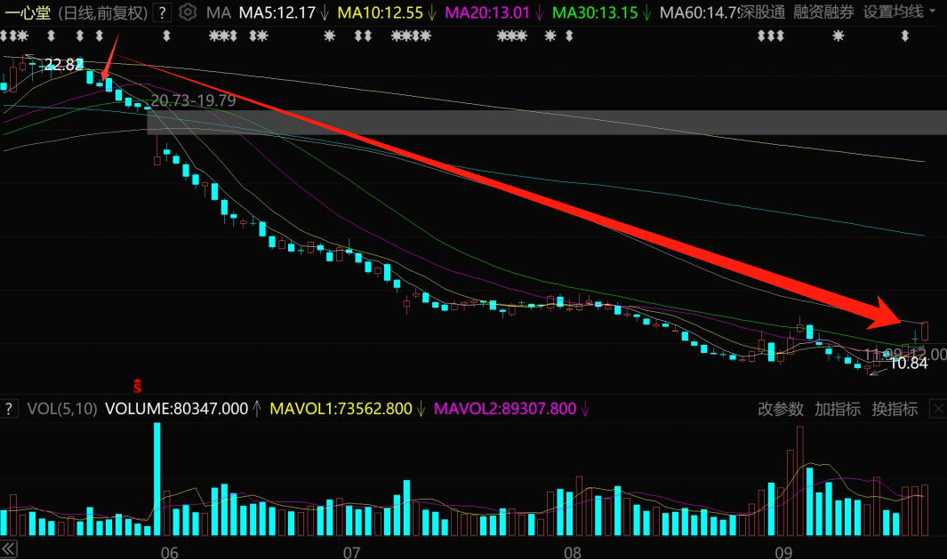Open the 设置均线 dropdown
The width and height of the screenshot is (947, 560).
click(898, 12)
